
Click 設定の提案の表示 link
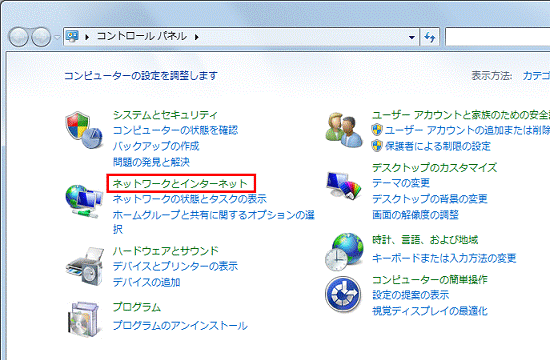point(410,295)
